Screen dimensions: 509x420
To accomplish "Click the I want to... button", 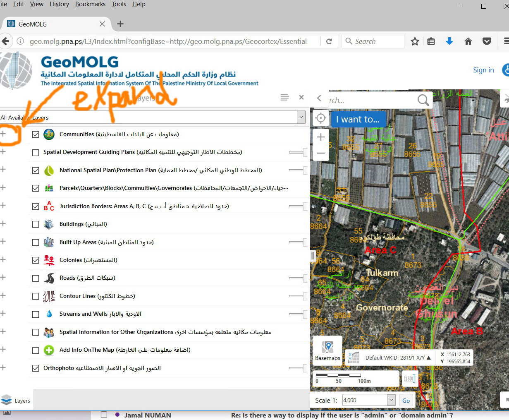I will (358, 119).
